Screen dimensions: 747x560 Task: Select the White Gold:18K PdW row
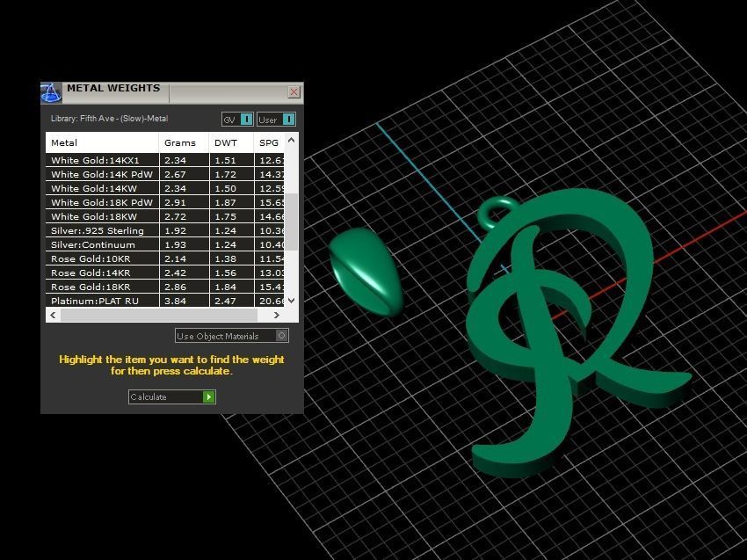tap(165, 202)
